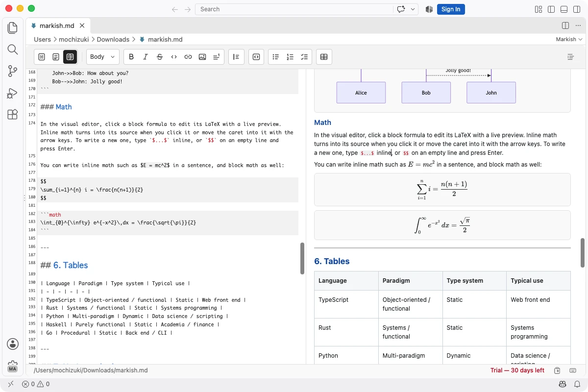588x392 pixels.
Task: Open the notifications bell
Action: coord(577,384)
